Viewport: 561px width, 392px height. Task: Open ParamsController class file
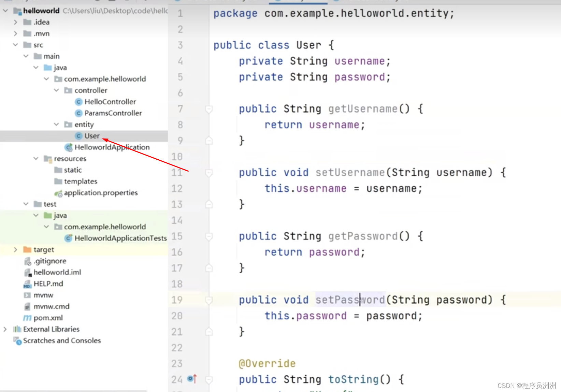pos(113,113)
